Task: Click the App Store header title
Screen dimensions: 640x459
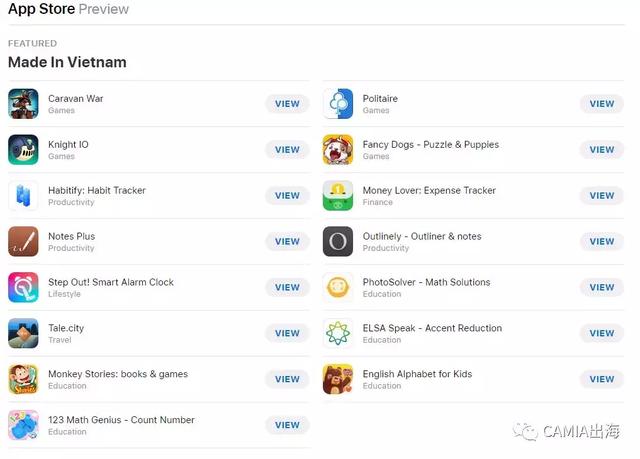Action: coord(40,9)
